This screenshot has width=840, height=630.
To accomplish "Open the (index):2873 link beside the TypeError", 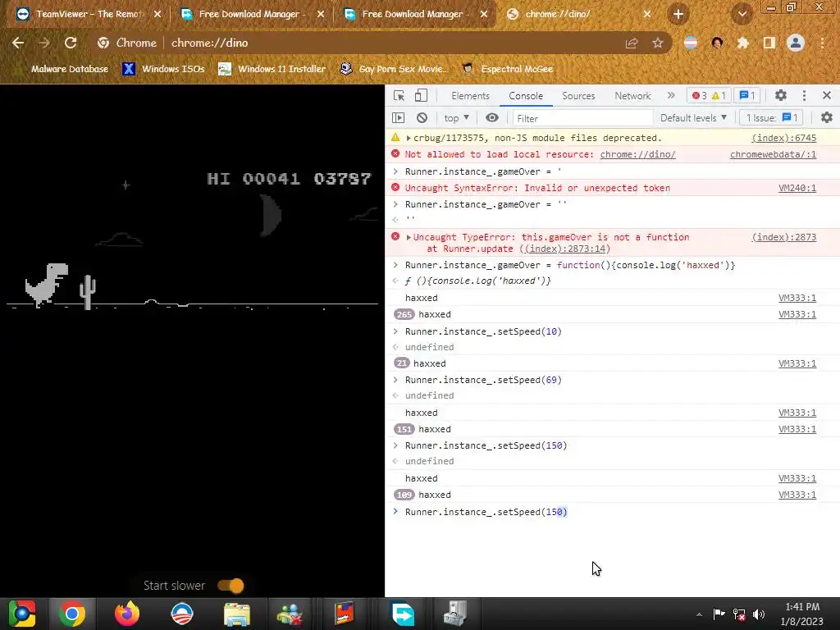I will (x=783, y=237).
